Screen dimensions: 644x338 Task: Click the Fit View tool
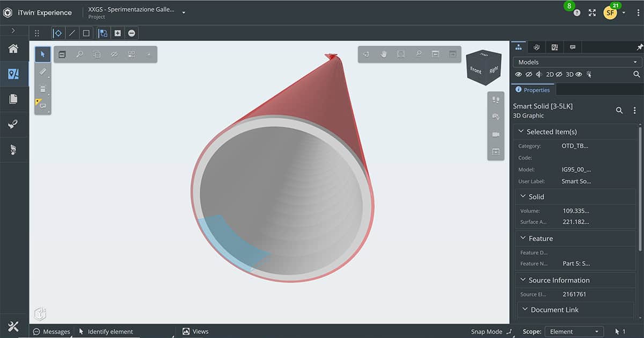401,54
